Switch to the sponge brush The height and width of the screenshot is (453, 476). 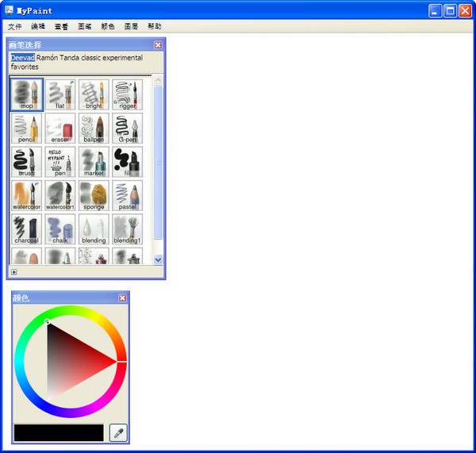[x=94, y=195]
